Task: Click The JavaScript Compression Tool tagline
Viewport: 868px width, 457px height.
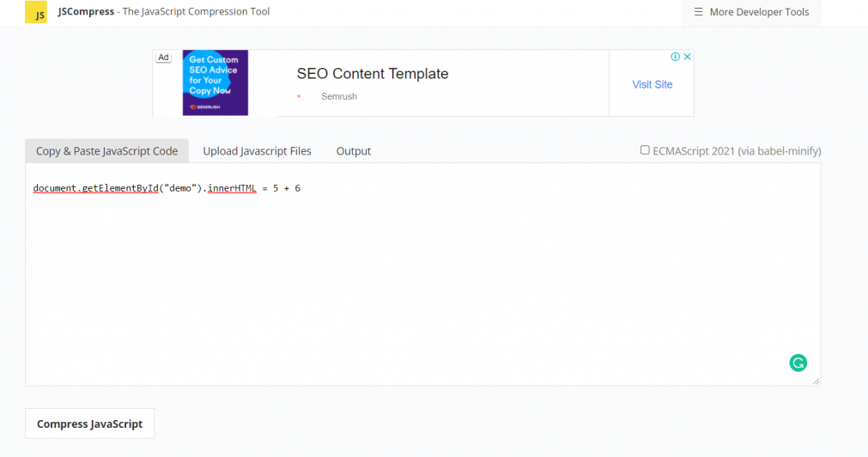Action: 196,11
